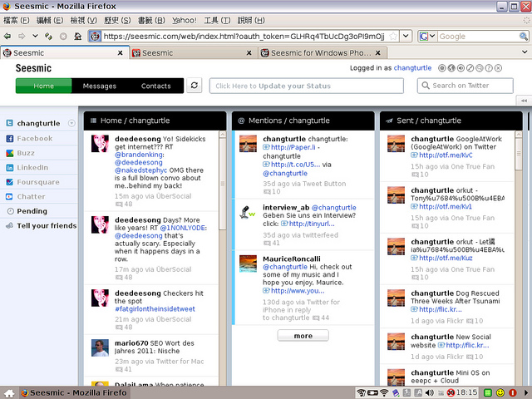The height and width of the screenshot is (399, 532).
Task: Collapse panel using double-arrow button
Action: coord(524,101)
